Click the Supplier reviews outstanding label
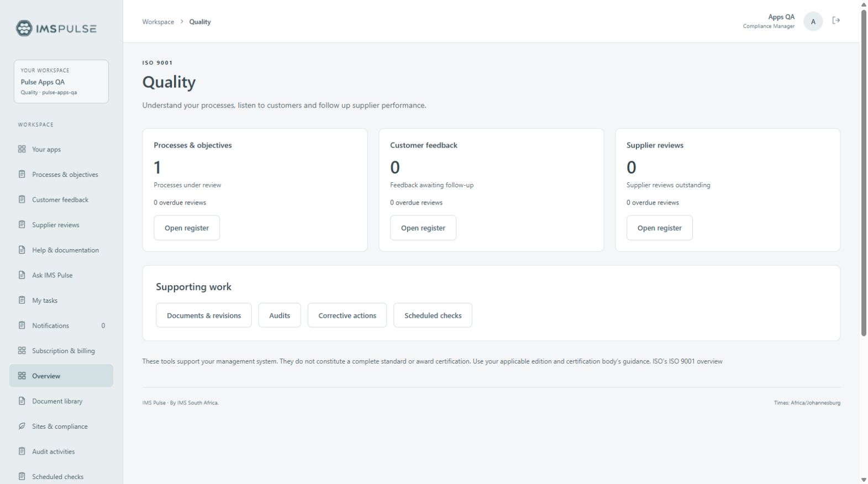868x484 pixels. [668, 185]
